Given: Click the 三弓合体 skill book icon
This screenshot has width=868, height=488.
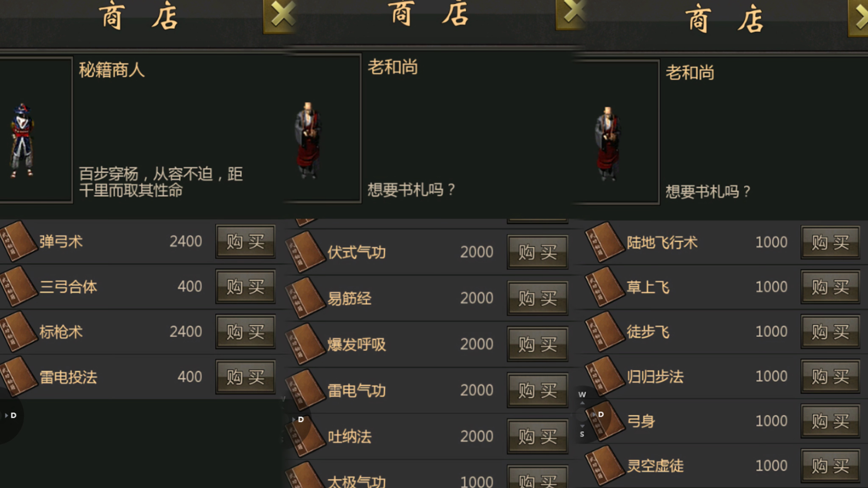Looking at the screenshot, I should coord(18,286).
